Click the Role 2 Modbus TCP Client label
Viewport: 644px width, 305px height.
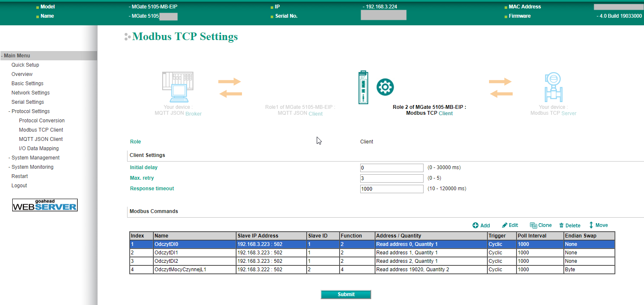point(429,110)
